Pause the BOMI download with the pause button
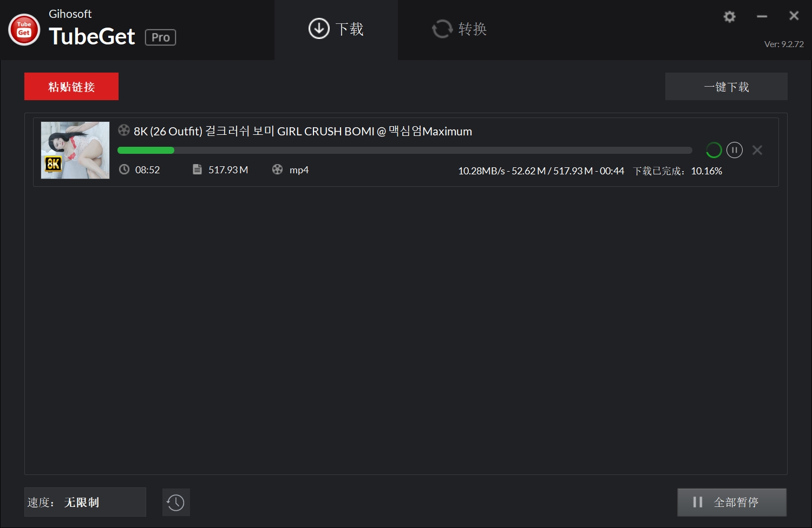 pyautogui.click(x=735, y=150)
